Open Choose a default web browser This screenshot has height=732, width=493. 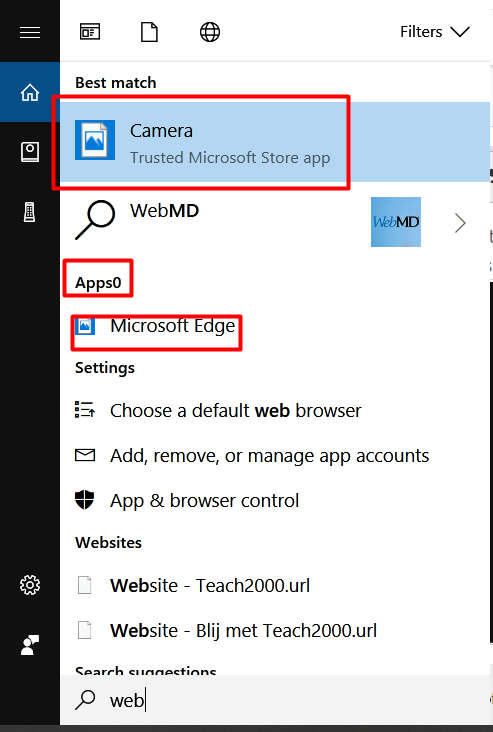click(x=235, y=410)
